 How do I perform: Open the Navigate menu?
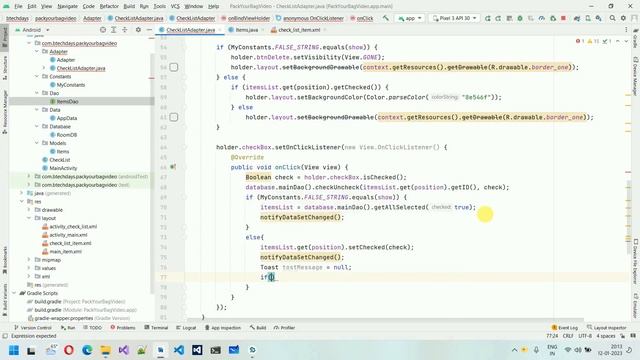[x=67, y=7]
